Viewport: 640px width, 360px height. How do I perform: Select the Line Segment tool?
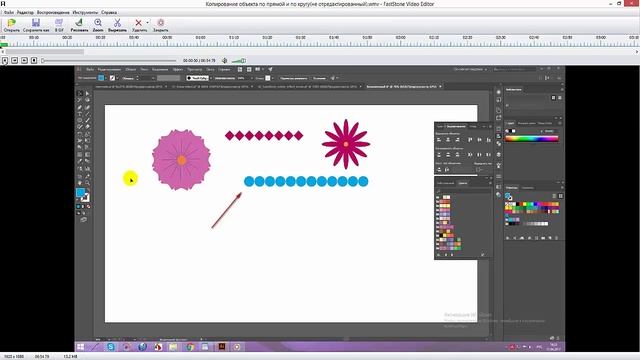coord(87,114)
